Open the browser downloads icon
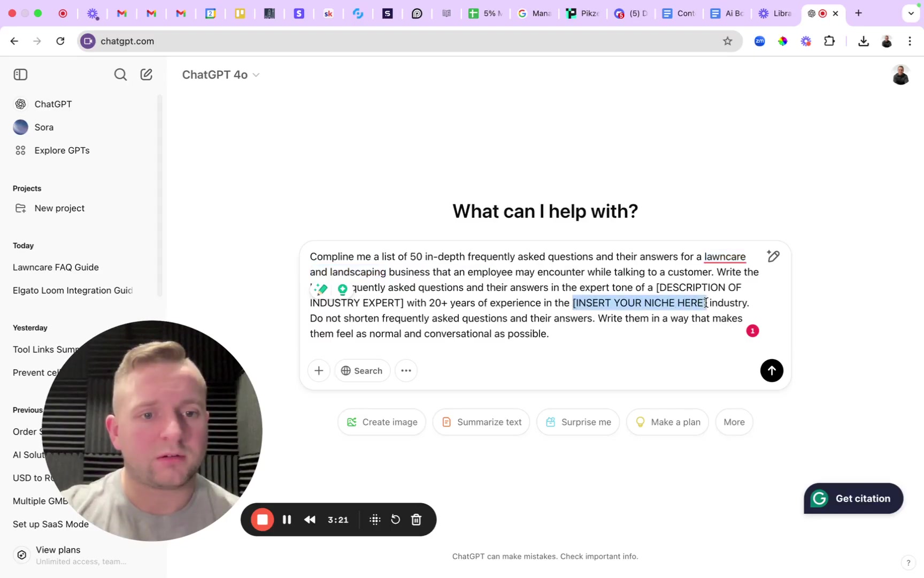The width and height of the screenshot is (924, 578). click(x=863, y=41)
